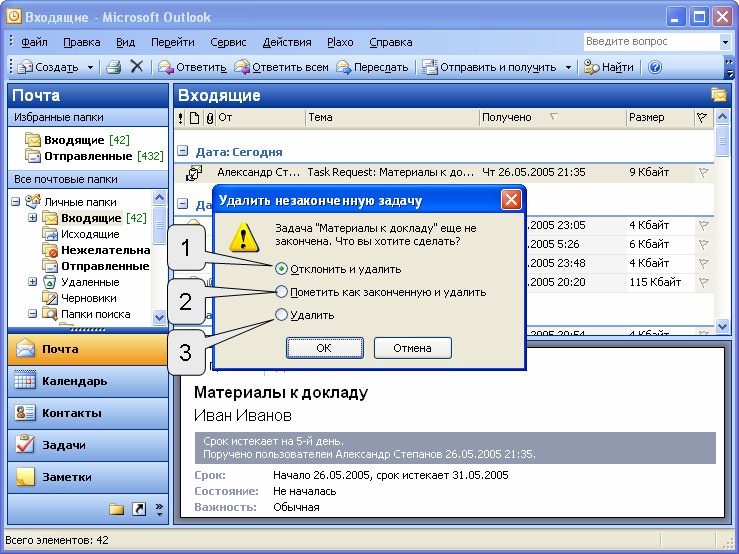Reply to the message with Ответить
This screenshot has width=739, height=554.
click(x=192, y=67)
